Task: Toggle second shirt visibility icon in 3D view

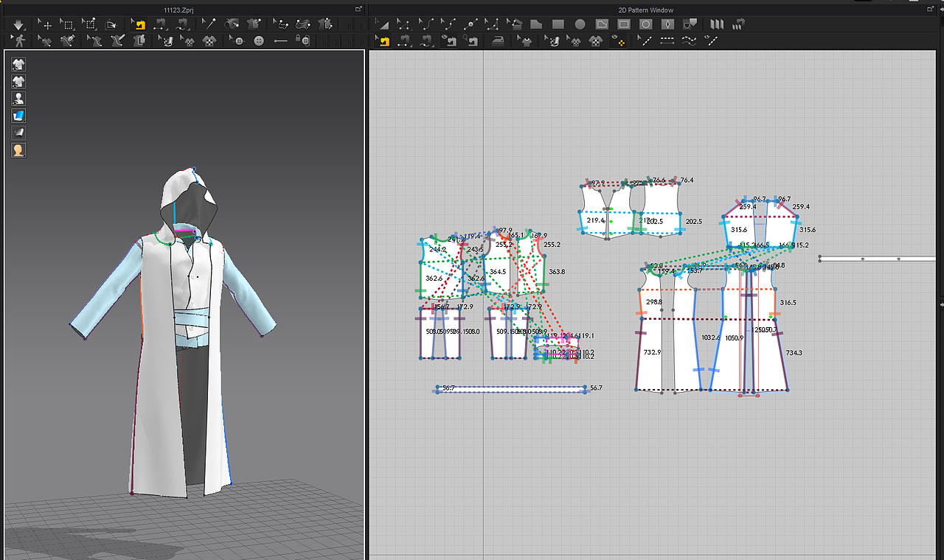Action: [18, 81]
